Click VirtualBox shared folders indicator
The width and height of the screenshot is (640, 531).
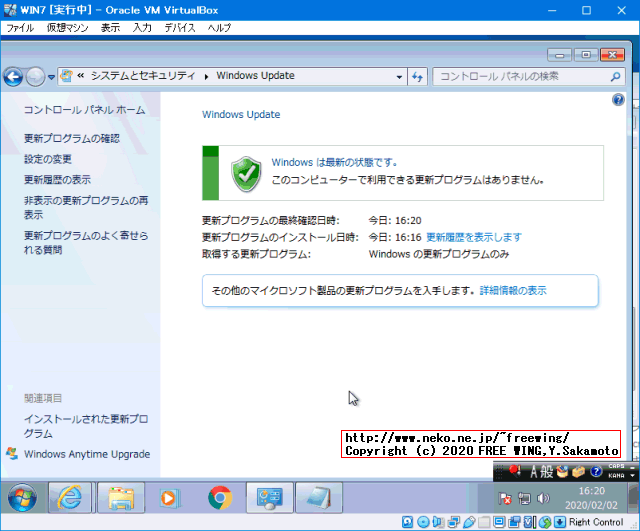[484, 522]
